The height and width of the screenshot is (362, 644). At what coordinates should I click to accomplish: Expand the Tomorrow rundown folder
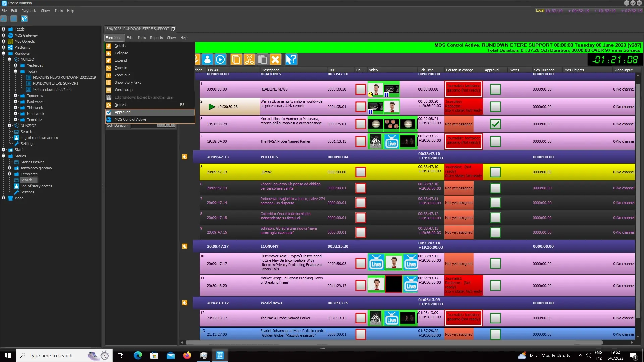[15, 96]
